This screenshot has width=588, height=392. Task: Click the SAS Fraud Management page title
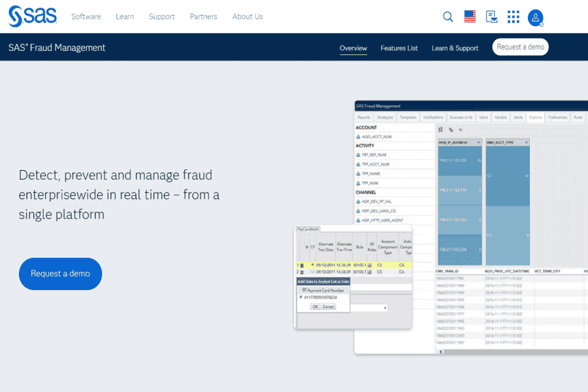pyautogui.click(x=57, y=48)
